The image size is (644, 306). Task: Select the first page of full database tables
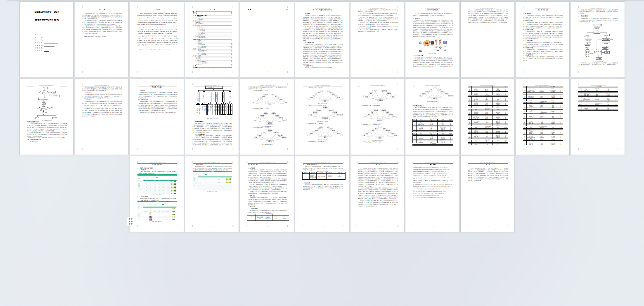click(488, 117)
